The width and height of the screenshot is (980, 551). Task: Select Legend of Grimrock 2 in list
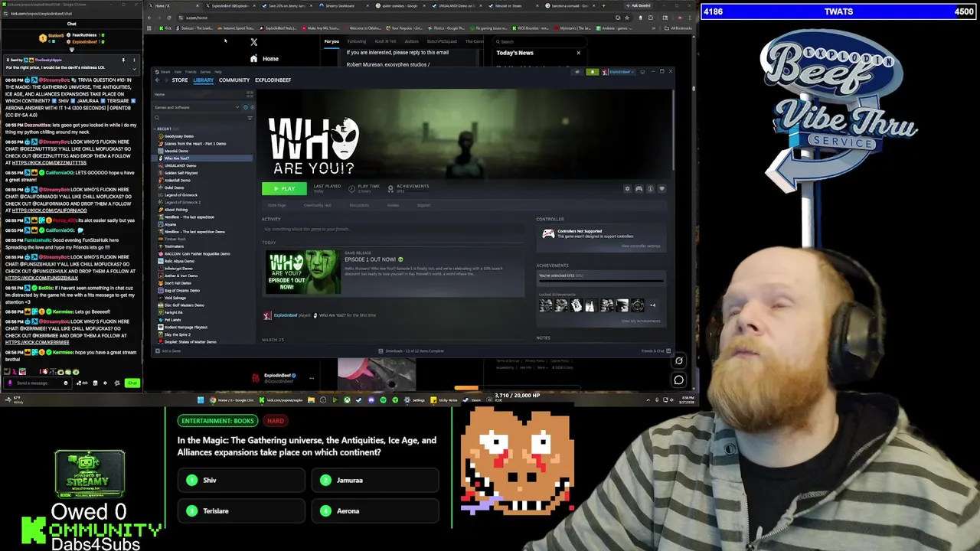point(182,202)
